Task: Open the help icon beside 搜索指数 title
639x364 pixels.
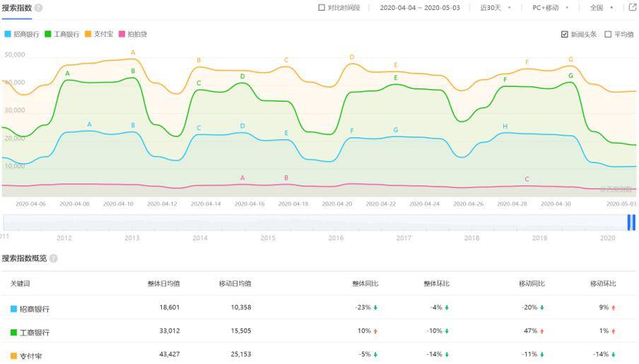Action: point(39,8)
